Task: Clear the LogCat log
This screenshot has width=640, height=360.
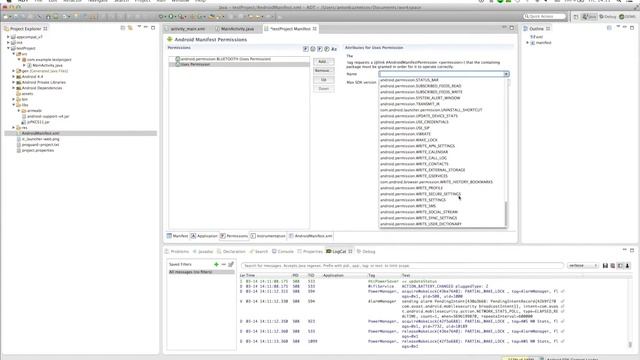Action: 613,266
